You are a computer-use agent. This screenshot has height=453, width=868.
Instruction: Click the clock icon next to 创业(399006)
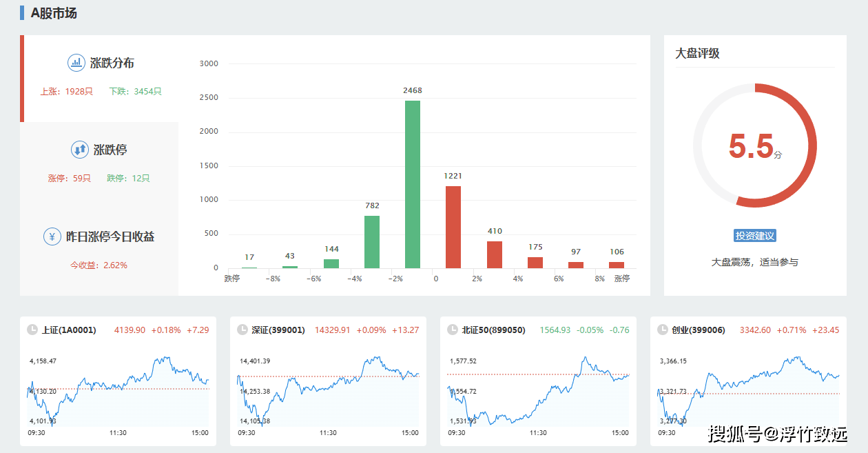coord(662,330)
